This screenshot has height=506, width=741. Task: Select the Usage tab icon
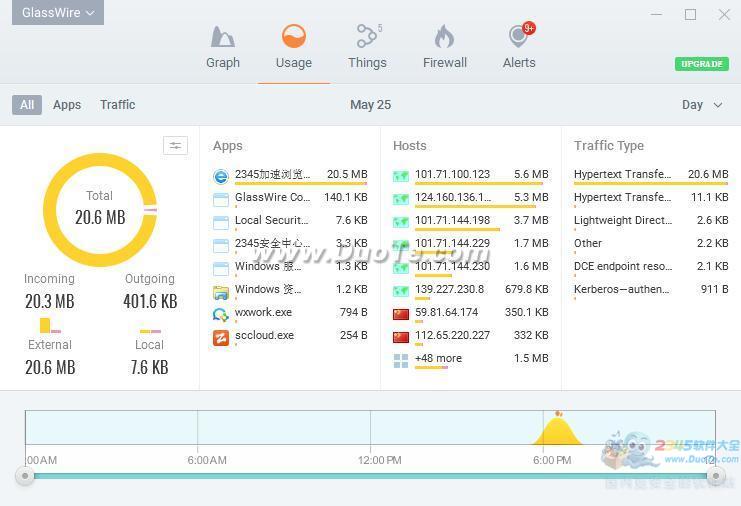[293, 36]
